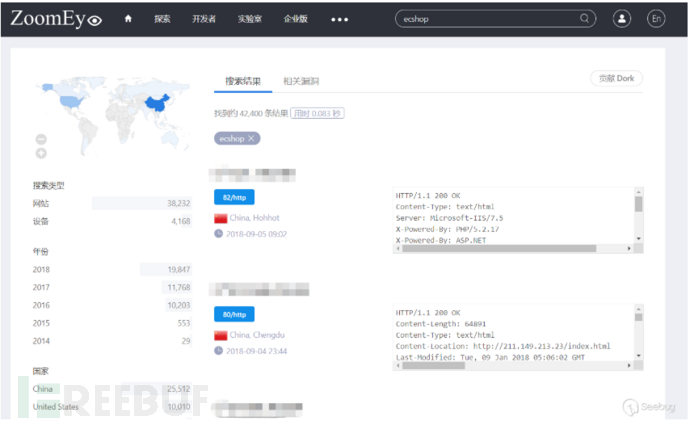Filter by 网站 search type
Viewport: 690px width, 425px height.
(112, 203)
